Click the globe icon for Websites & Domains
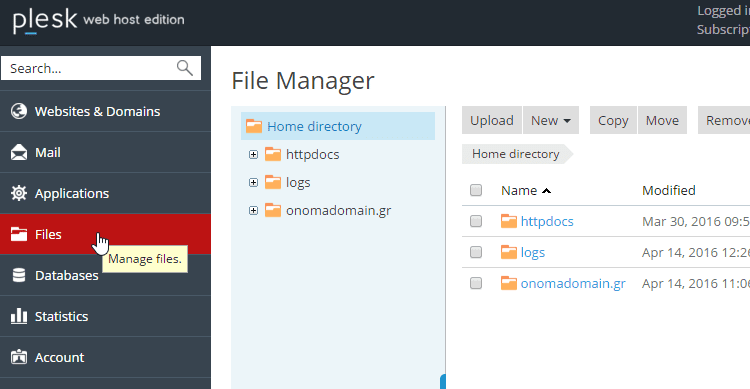The height and width of the screenshot is (389, 750). (19, 111)
